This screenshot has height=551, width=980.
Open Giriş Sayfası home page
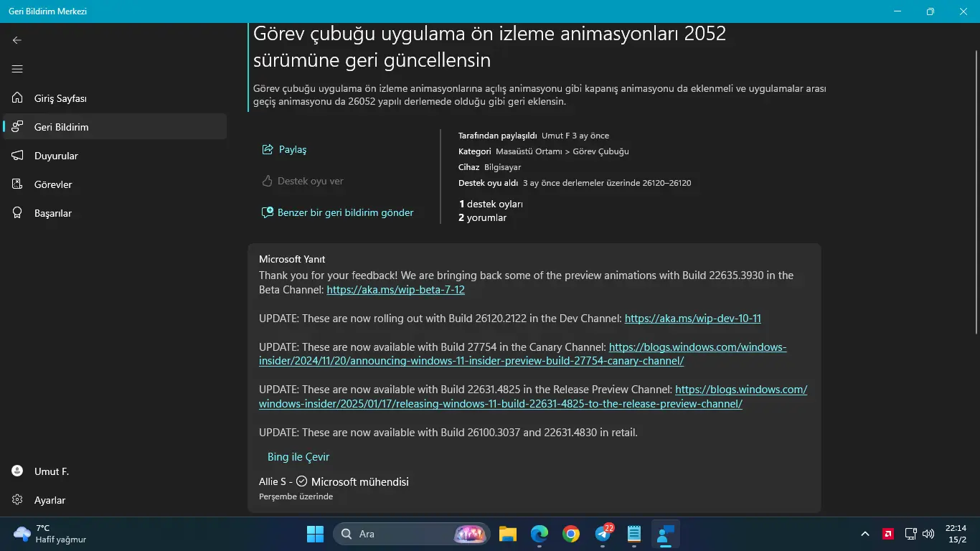115,98
